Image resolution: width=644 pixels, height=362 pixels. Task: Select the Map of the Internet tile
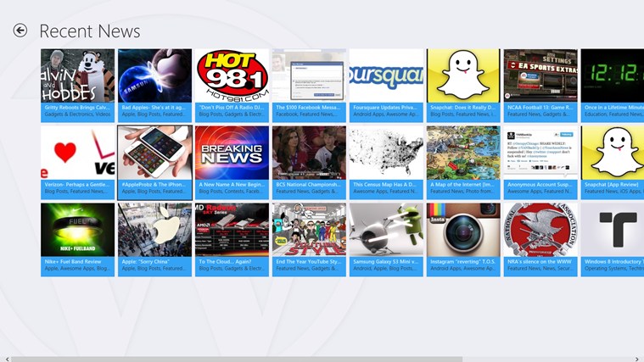(x=464, y=157)
